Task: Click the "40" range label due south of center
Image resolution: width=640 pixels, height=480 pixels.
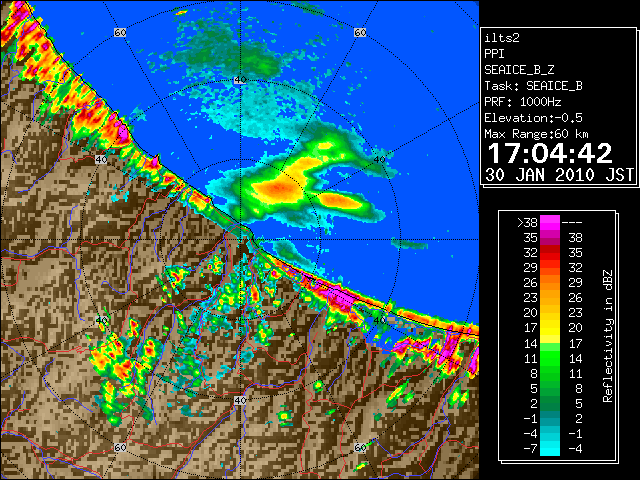Action: point(240,400)
